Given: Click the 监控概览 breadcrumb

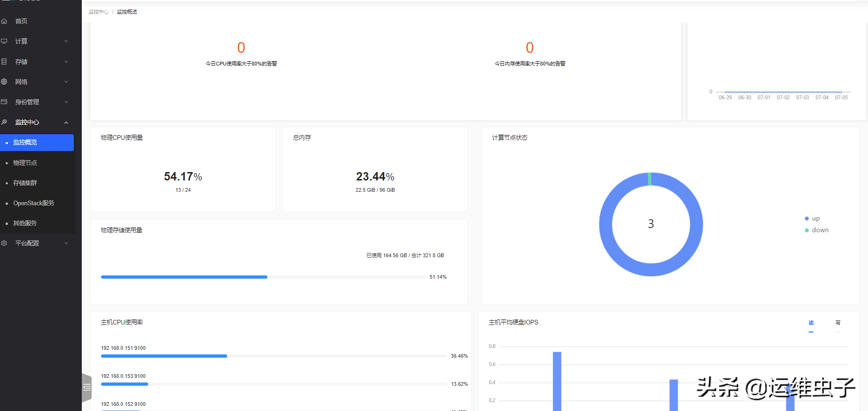Looking at the screenshot, I should point(127,12).
